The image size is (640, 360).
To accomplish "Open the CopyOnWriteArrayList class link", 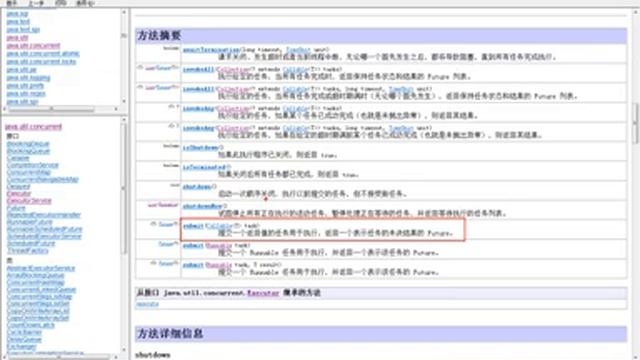I will 38,311.
